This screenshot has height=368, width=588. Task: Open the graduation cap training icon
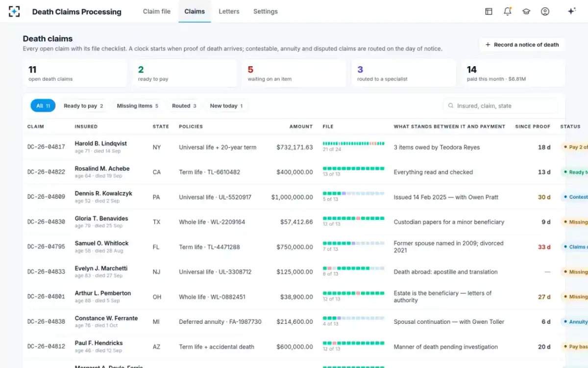coord(526,11)
